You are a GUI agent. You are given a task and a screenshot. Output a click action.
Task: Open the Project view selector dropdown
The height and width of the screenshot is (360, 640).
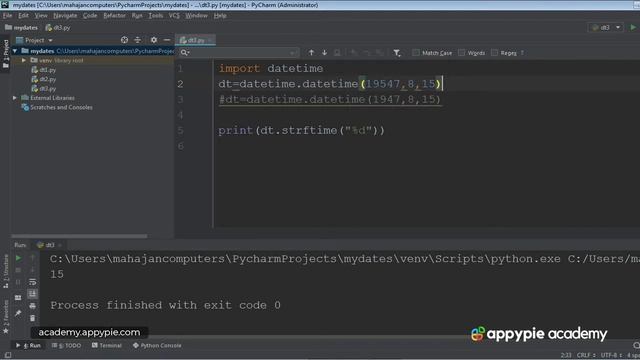34,40
